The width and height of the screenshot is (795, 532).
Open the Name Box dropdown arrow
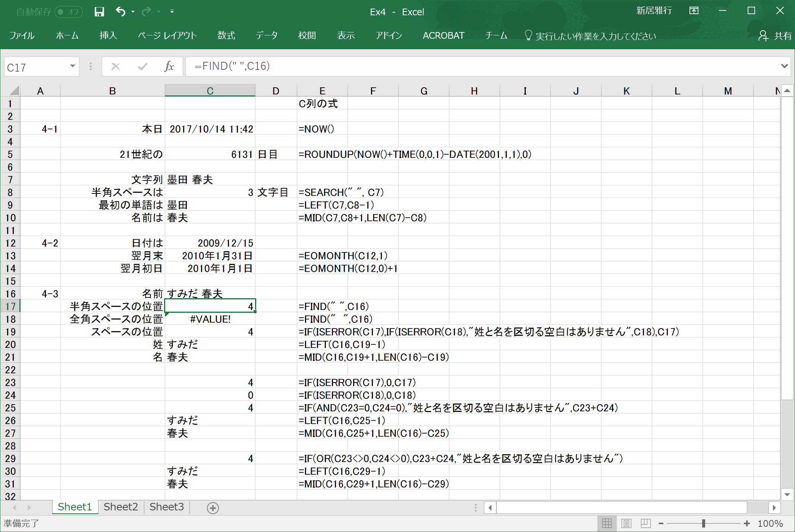(72, 66)
